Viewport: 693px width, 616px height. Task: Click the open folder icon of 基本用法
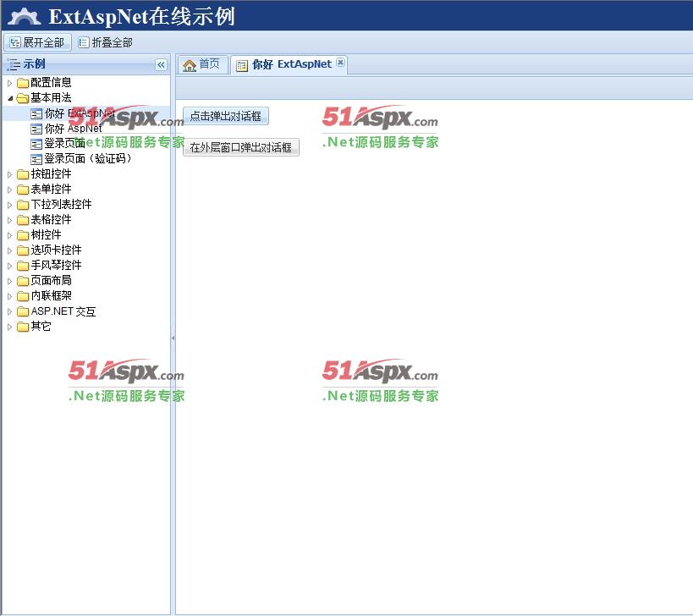(x=23, y=98)
